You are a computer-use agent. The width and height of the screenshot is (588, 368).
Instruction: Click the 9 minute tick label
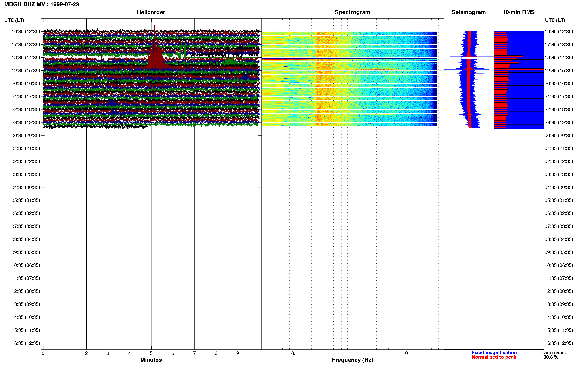pos(238,353)
